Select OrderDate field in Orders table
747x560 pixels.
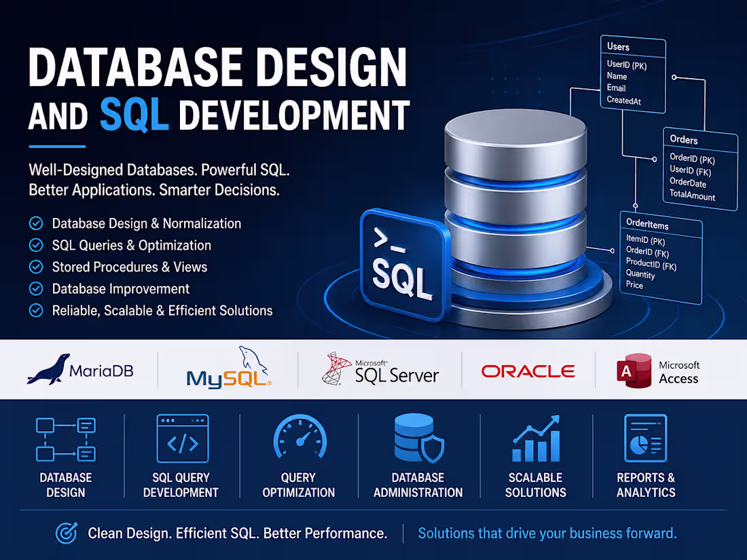[x=688, y=183]
